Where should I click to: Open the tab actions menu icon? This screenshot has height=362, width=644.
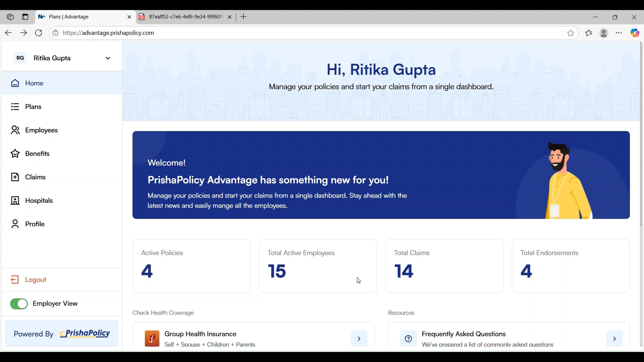pyautogui.click(x=25, y=17)
